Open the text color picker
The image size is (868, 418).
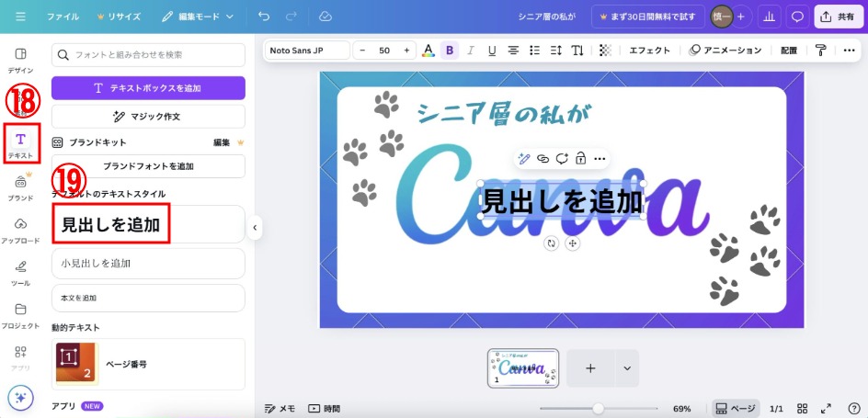click(428, 51)
